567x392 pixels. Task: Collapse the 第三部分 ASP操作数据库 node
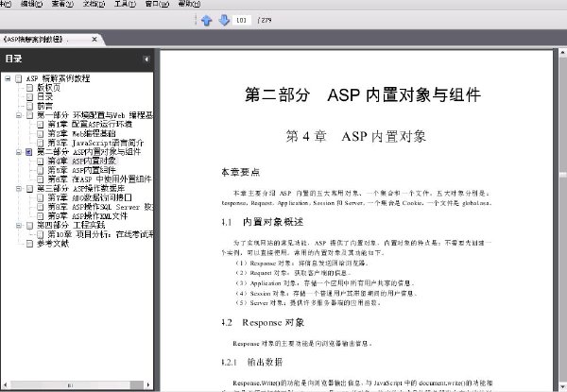(x=19, y=189)
